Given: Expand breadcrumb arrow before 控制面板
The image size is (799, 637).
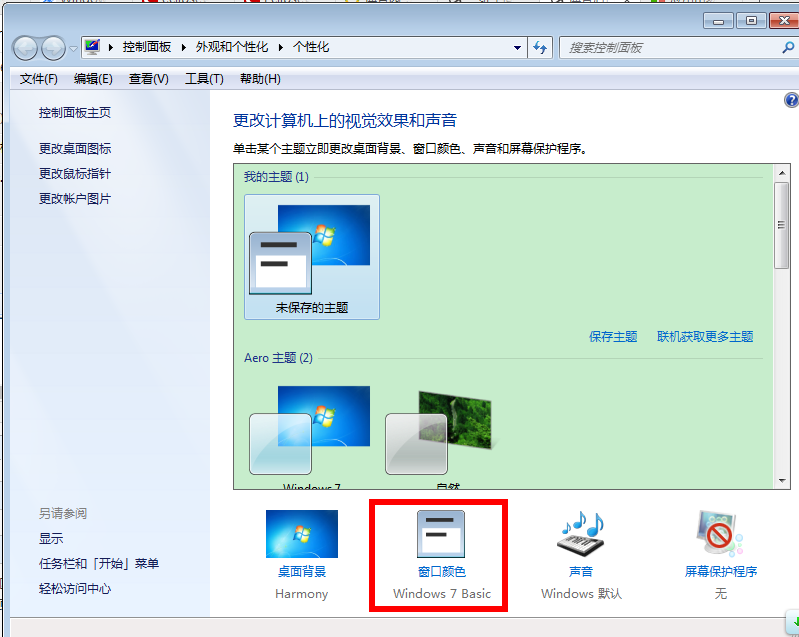Looking at the screenshot, I should [111, 47].
